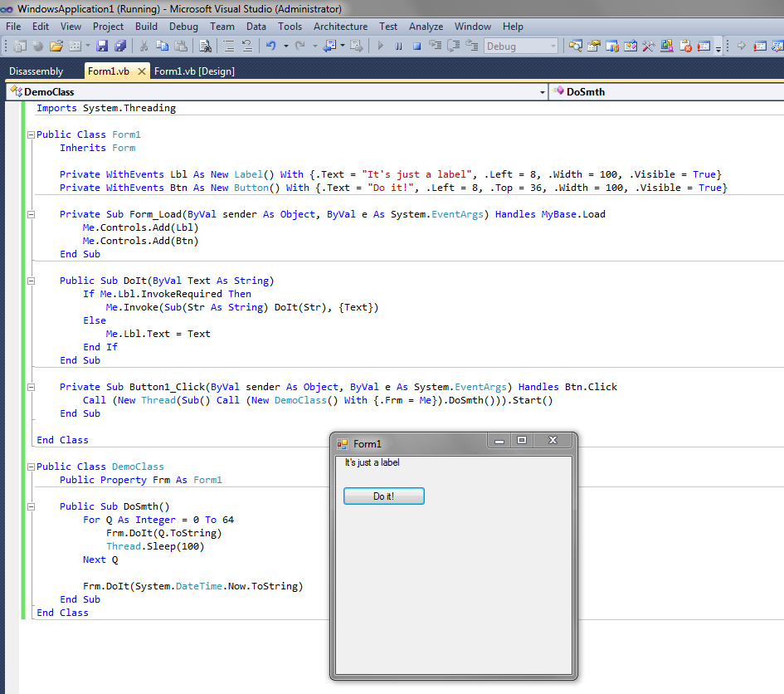Collapse the Public Class Form1 code block
This screenshot has height=694, width=784.
31,134
